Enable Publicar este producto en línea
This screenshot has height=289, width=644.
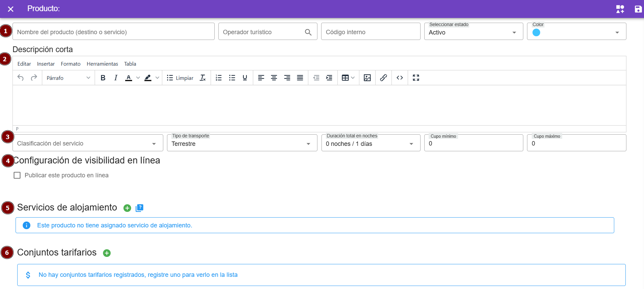(x=17, y=175)
